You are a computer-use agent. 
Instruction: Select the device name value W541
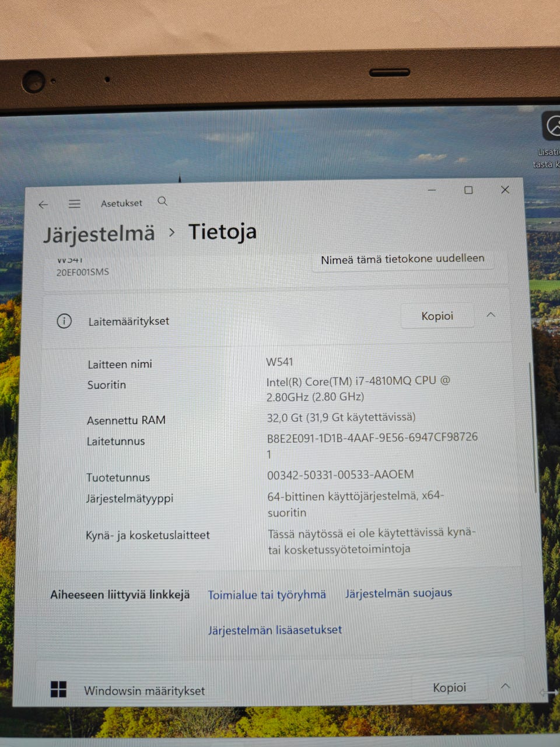(279, 362)
